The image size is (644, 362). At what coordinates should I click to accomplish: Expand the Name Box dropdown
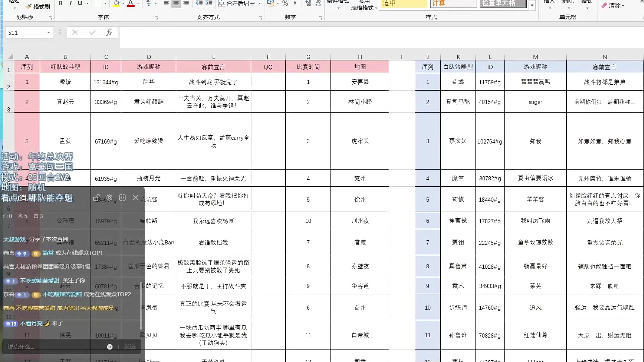[49, 32]
